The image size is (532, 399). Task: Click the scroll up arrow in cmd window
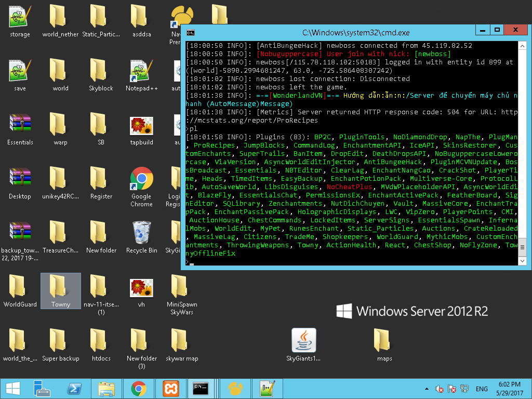point(522,46)
